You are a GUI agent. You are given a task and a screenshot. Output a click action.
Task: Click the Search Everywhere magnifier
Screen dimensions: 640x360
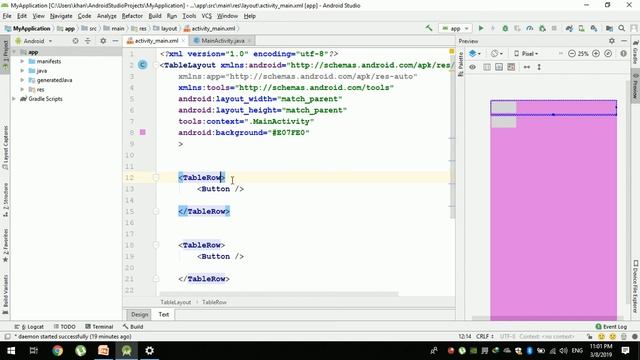(622, 28)
